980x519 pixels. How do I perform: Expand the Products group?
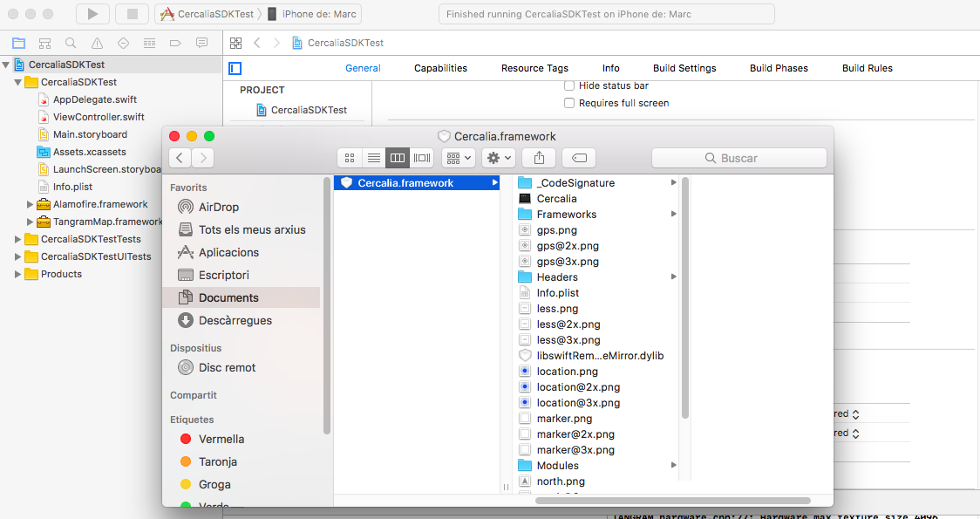coord(17,274)
